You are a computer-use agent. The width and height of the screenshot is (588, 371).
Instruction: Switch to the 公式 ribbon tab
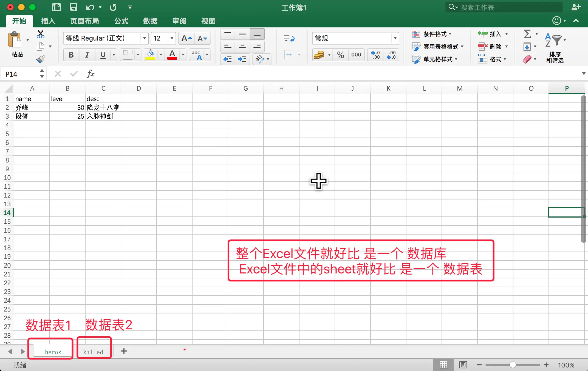[x=121, y=21]
